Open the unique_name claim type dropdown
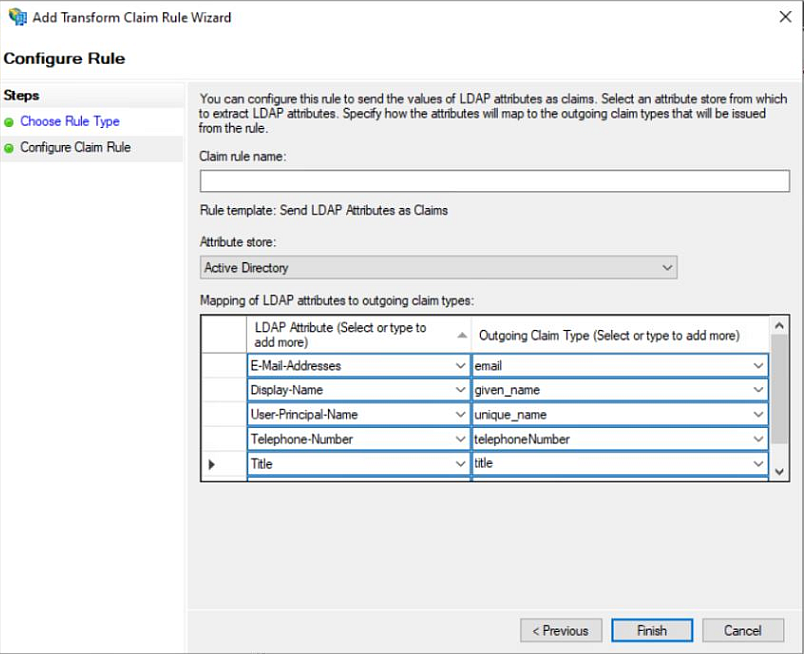 [x=758, y=415]
